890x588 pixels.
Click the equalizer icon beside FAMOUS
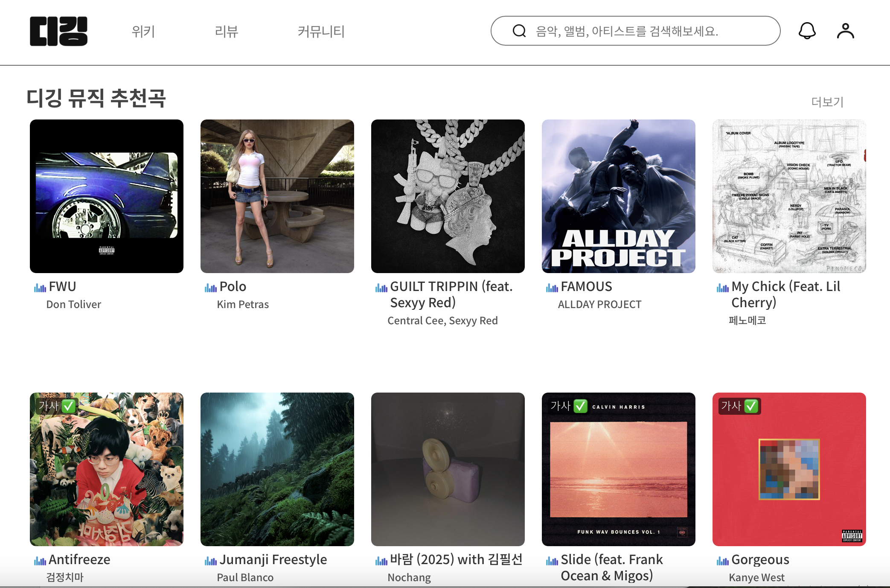pos(552,288)
